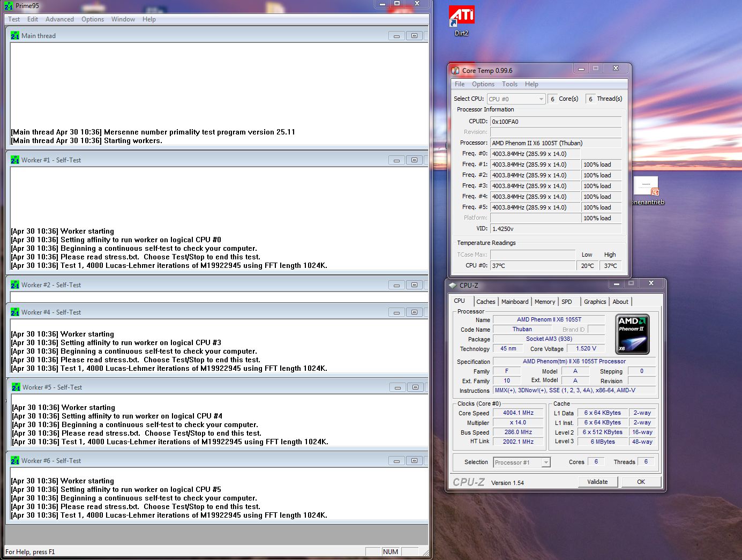This screenshot has height=560, width=742.
Task: Click the Freq. #0 value field in Core Temp
Action: 535,154
